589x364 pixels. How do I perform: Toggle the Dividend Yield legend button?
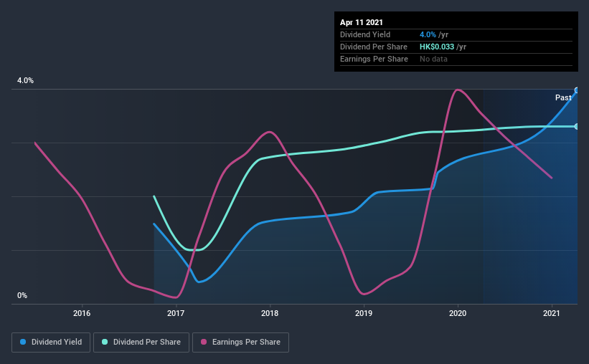click(51, 343)
